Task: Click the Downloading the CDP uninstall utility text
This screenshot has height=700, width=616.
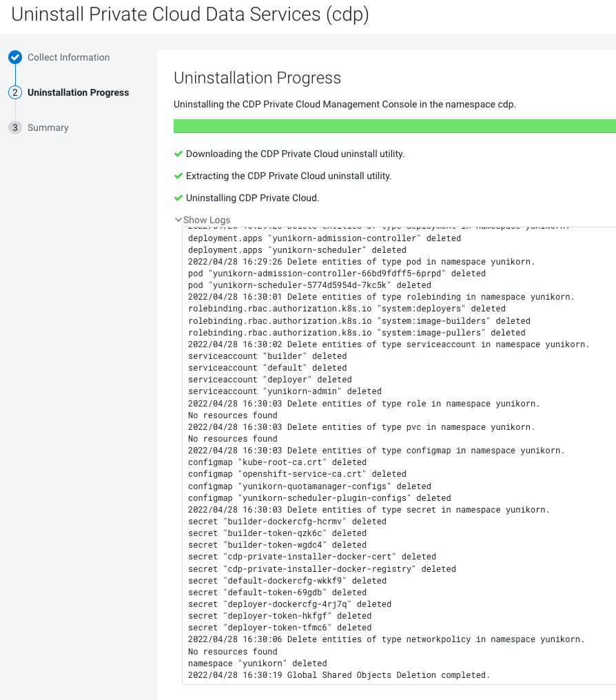Action: (x=295, y=154)
